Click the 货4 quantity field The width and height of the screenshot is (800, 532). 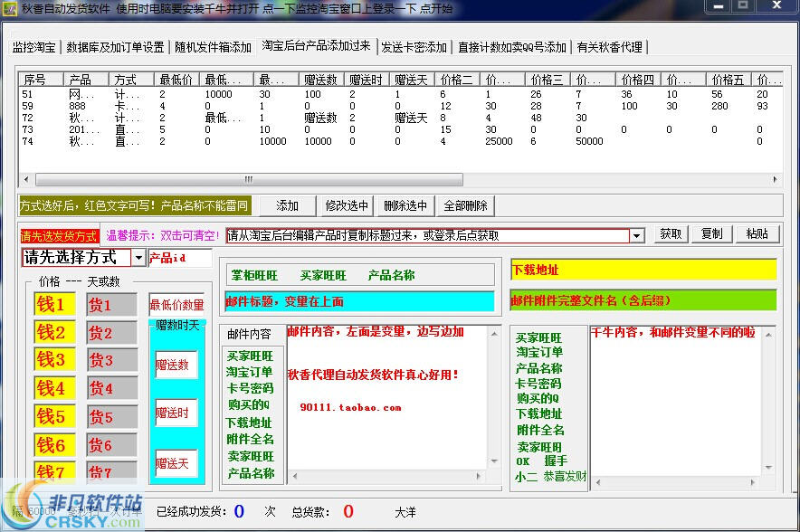[111, 388]
